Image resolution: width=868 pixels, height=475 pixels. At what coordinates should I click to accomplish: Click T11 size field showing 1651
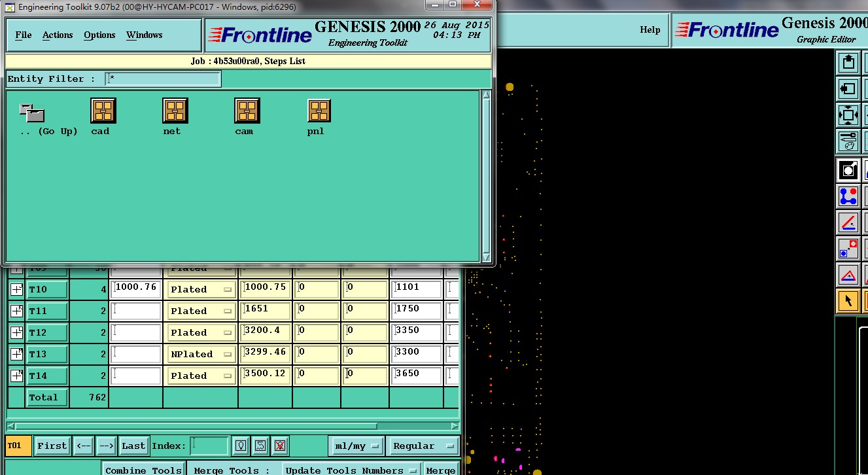(265, 311)
